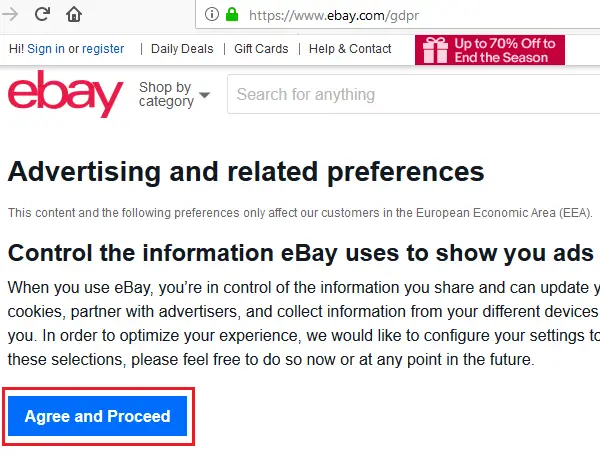Click the Control the information eBay uses heading

coord(300,251)
